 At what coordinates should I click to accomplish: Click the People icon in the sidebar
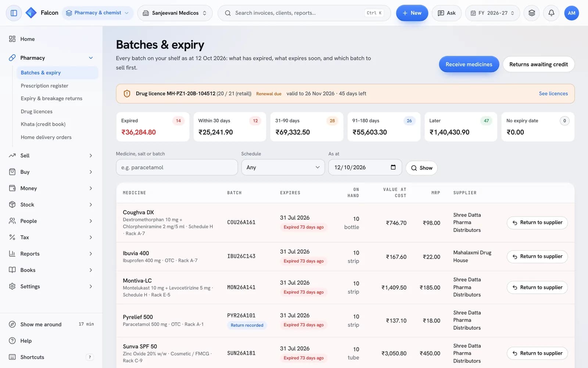click(x=12, y=221)
